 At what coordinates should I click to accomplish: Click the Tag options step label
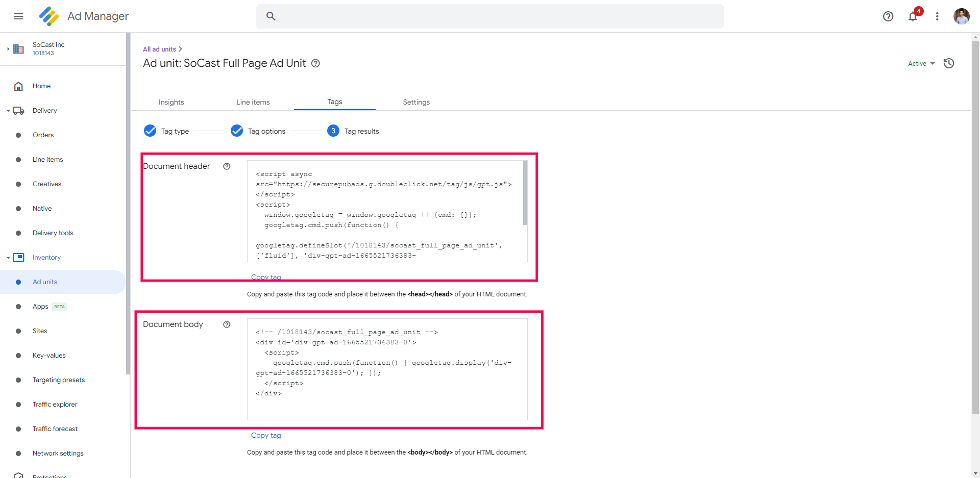pos(266,131)
